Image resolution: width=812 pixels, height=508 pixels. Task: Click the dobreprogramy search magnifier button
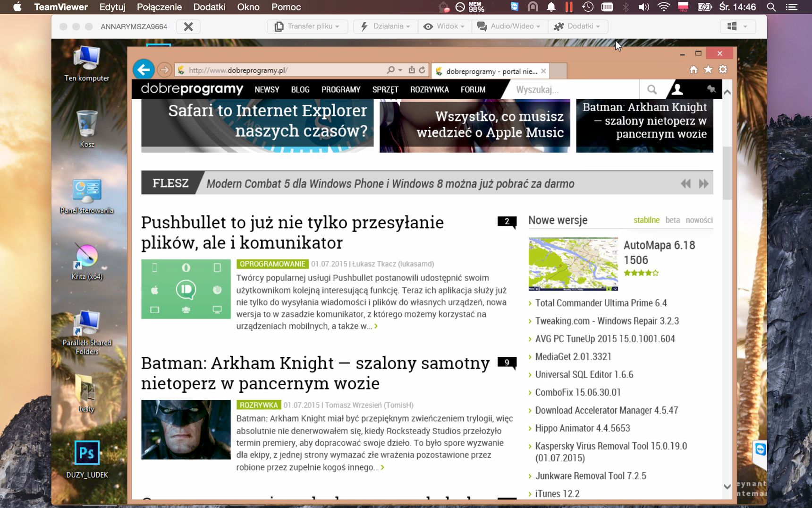coord(652,89)
